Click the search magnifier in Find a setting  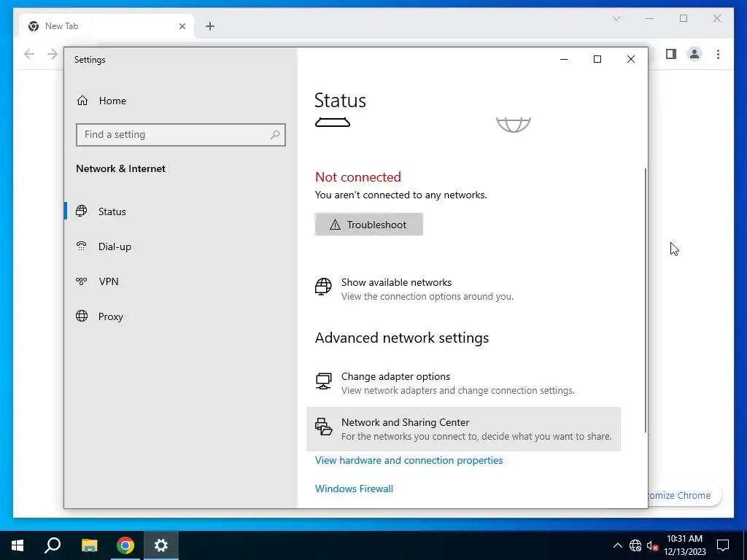(x=275, y=135)
